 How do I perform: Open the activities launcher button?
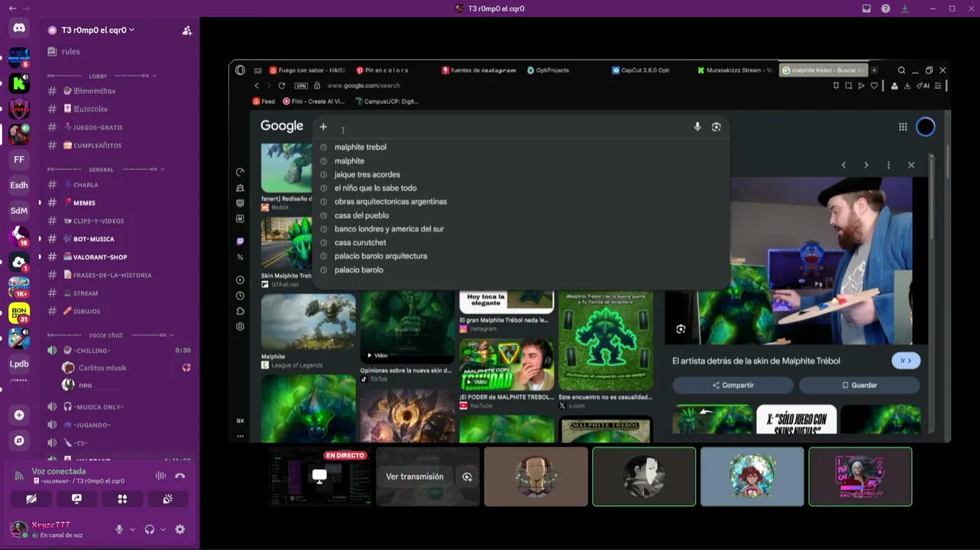(122, 499)
